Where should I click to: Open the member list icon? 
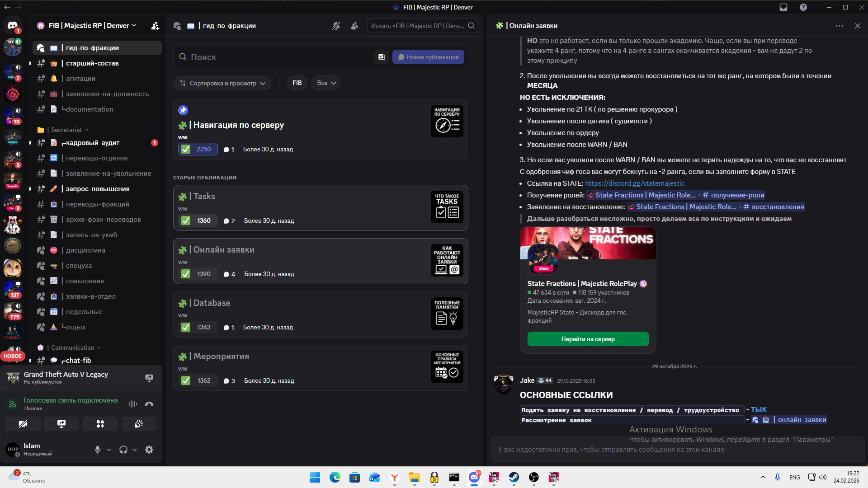(x=354, y=26)
